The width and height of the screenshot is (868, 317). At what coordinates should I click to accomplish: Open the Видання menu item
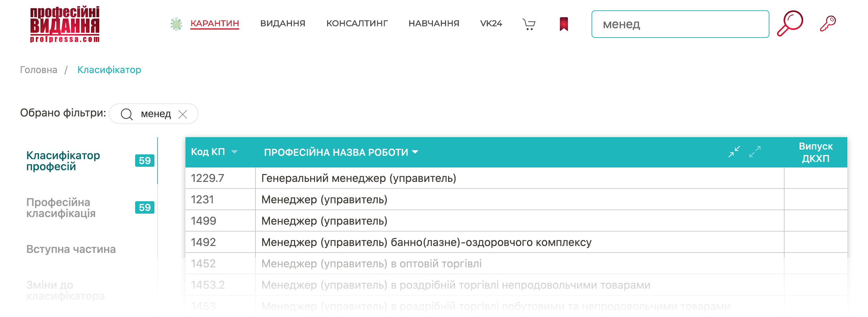click(x=283, y=23)
